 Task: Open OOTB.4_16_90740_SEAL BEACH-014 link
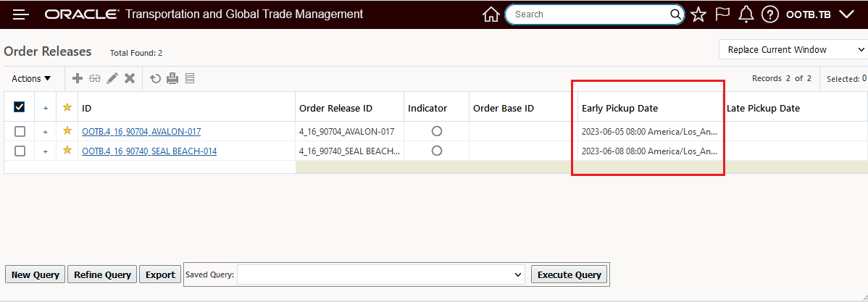tap(149, 151)
